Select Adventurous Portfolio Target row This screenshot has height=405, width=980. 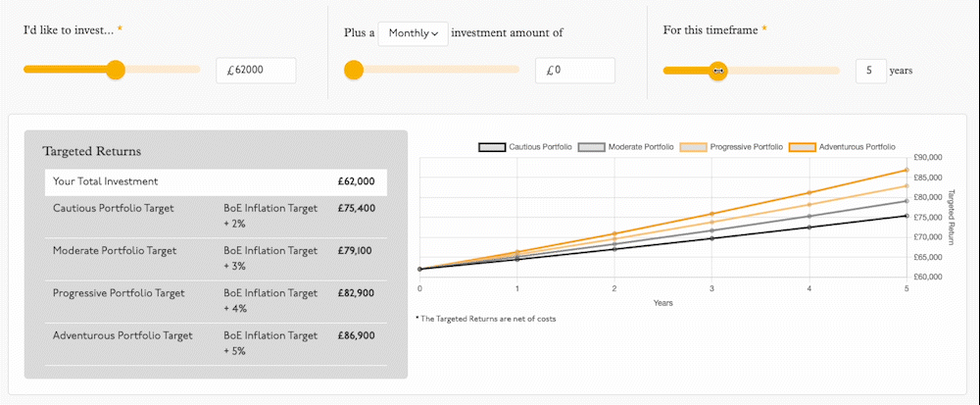point(216,344)
